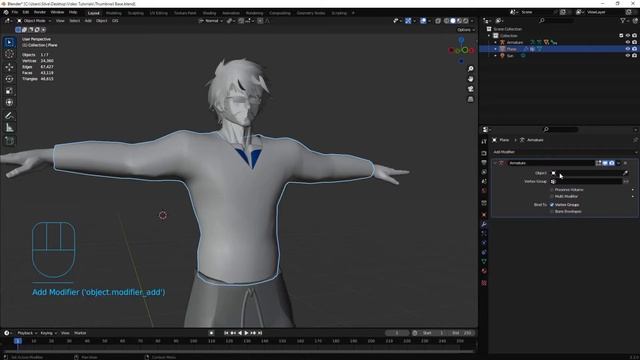Open the View Layer properties tab
Screen dimensions: 640x360
[x=484, y=172]
